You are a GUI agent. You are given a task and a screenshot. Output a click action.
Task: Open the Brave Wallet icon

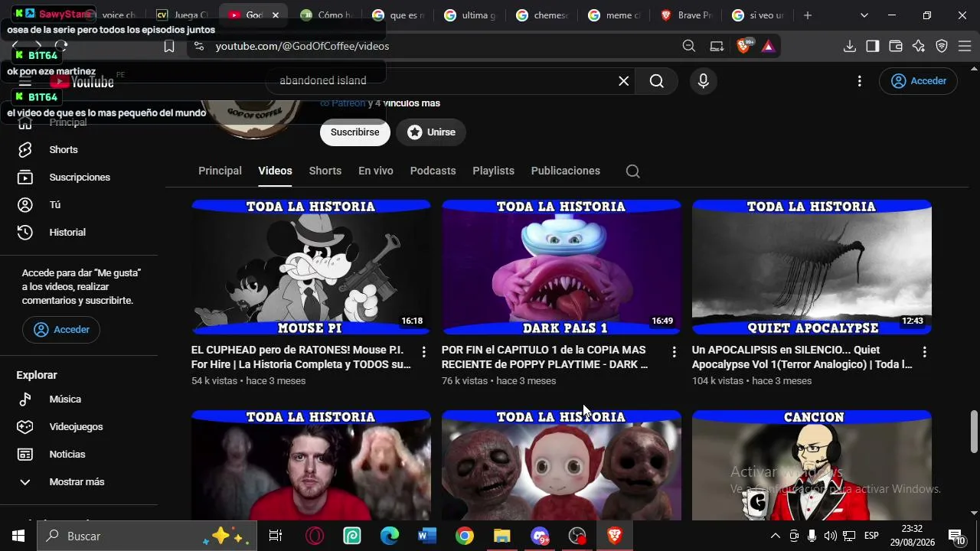[896, 46]
